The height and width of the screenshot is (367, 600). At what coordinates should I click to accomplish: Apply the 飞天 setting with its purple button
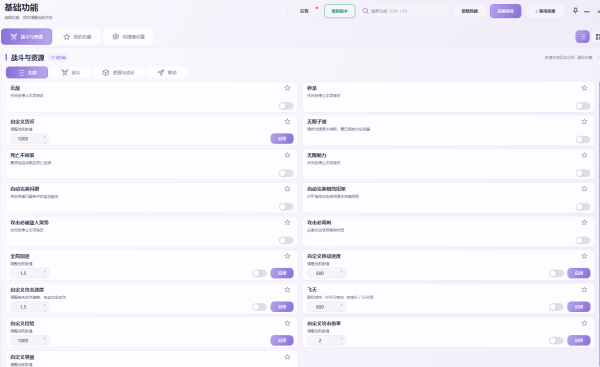[579, 307]
